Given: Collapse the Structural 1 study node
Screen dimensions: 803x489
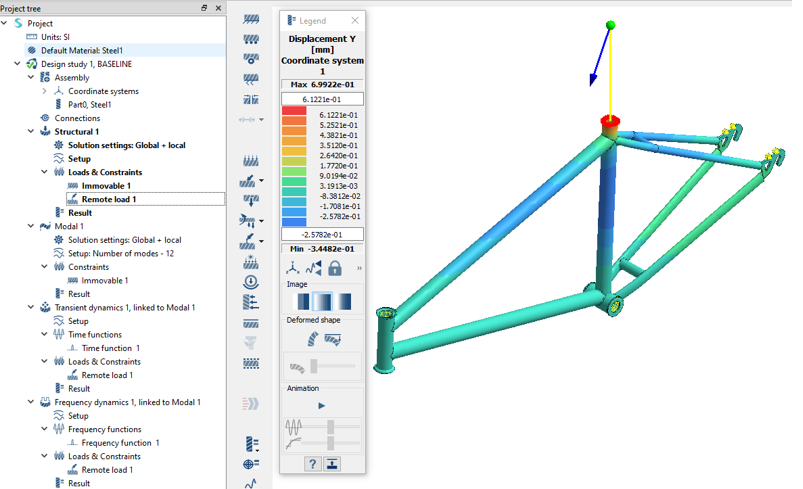Looking at the screenshot, I should pos(31,132).
